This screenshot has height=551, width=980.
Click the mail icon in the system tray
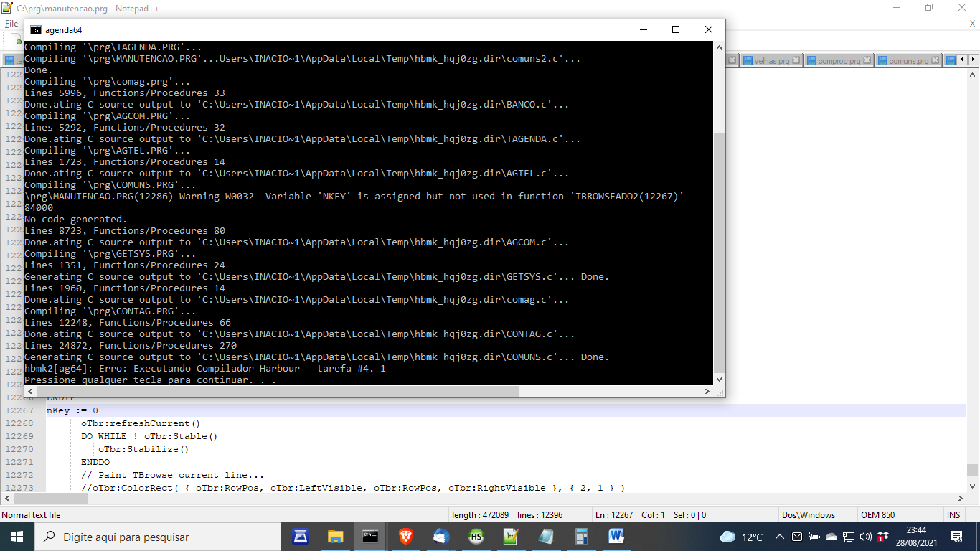[x=797, y=537]
